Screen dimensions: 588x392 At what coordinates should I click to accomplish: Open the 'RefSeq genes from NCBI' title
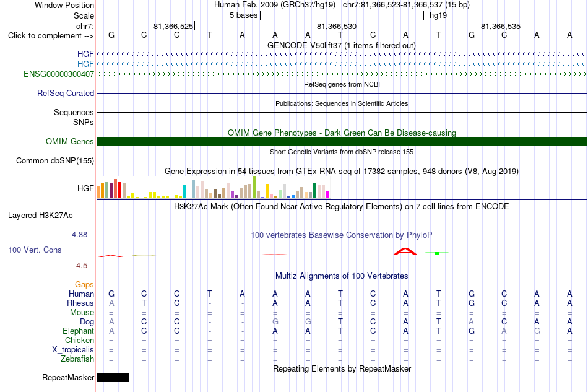[x=342, y=84]
